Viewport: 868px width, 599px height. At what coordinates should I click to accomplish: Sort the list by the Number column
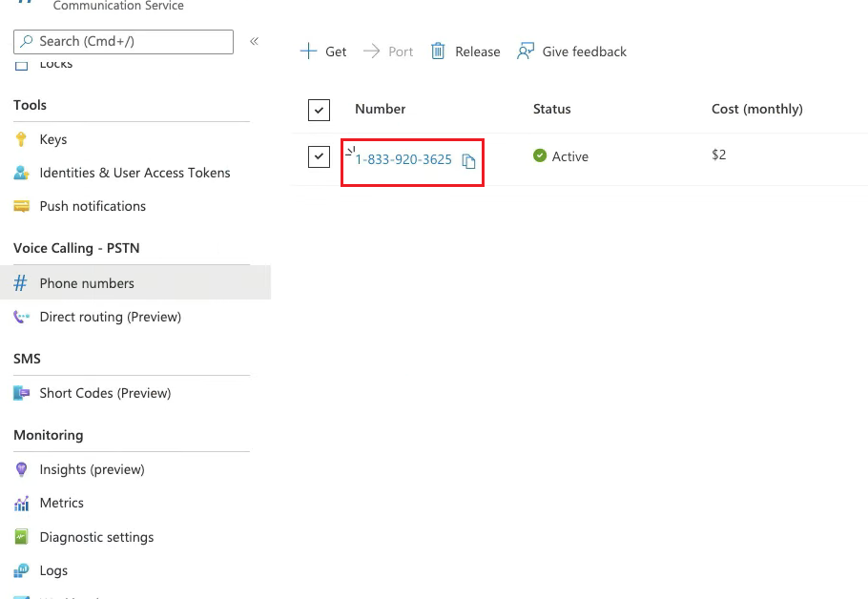tap(380, 109)
